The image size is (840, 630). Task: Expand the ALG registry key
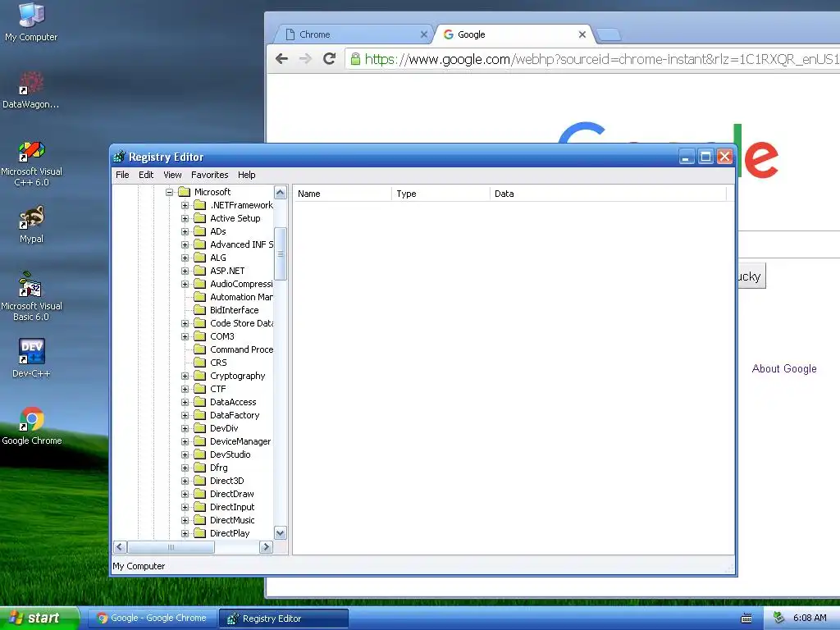tap(185, 258)
